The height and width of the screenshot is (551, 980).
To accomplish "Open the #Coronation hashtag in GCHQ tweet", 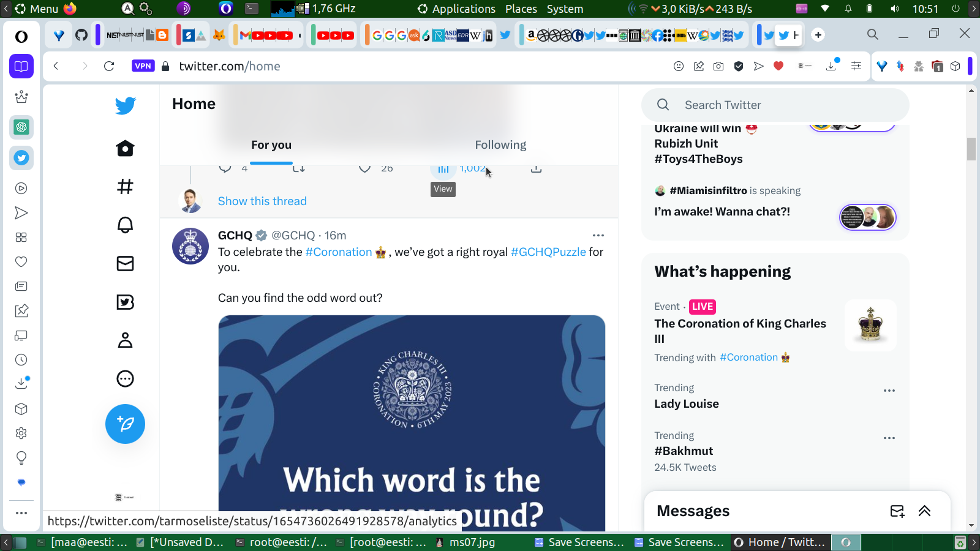I will coord(339,252).
